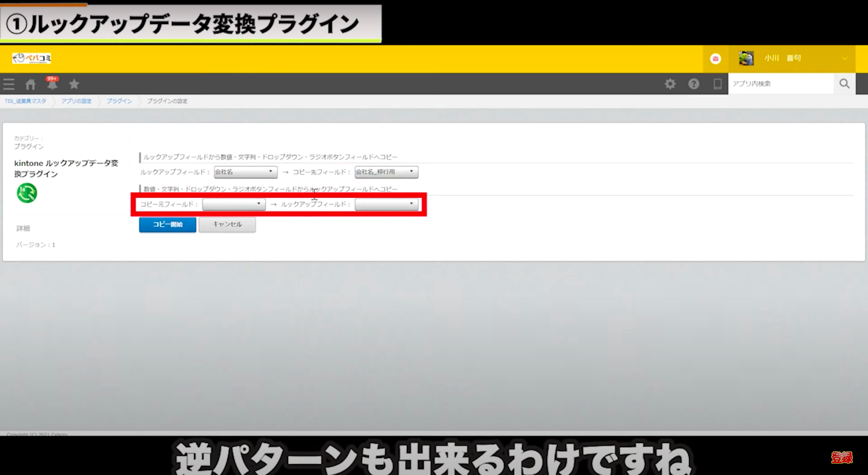Click the アプリ内検索 search field
This screenshot has width=868, height=475.
point(781,84)
